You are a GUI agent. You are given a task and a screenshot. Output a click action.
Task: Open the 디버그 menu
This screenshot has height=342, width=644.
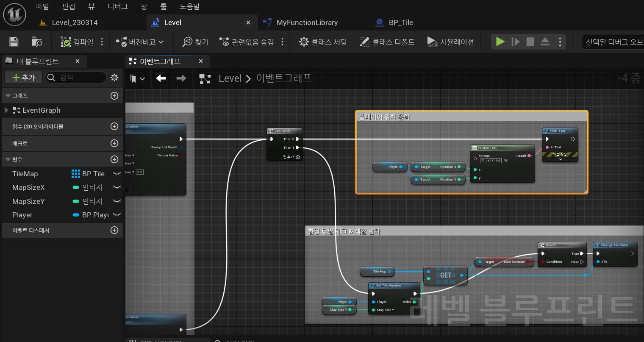[118, 7]
